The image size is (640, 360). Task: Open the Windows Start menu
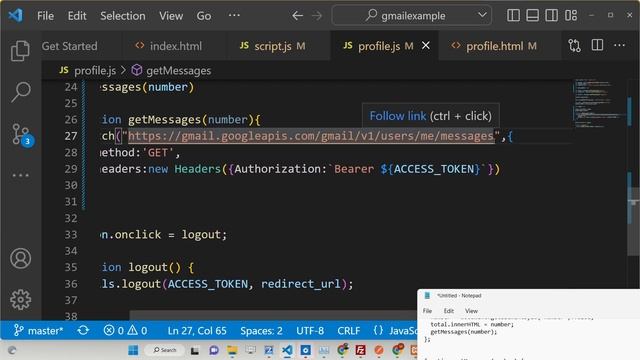point(133,350)
